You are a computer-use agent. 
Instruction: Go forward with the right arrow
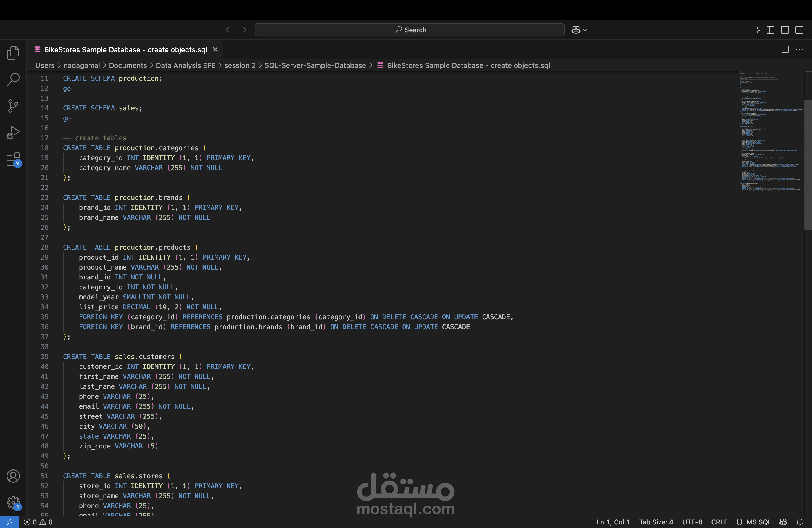[x=243, y=30]
